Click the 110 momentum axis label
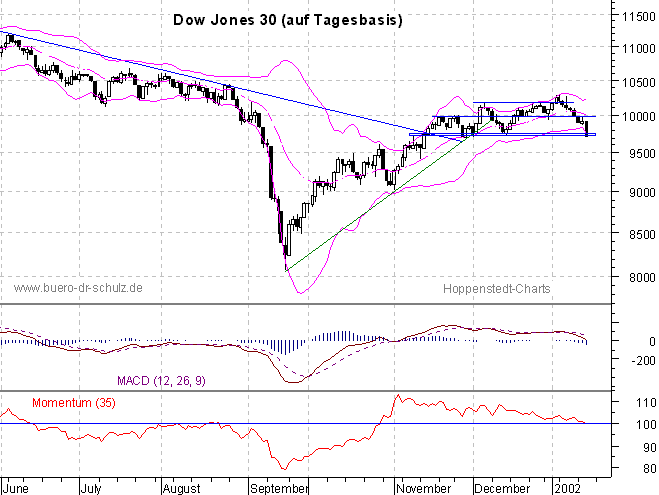This screenshot has height=495, width=659. [x=646, y=403]
